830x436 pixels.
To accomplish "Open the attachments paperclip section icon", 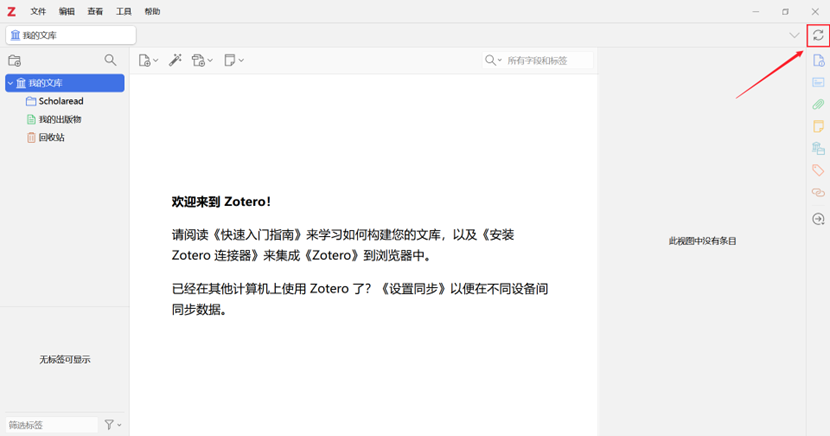I will click(x=818, y=104).
